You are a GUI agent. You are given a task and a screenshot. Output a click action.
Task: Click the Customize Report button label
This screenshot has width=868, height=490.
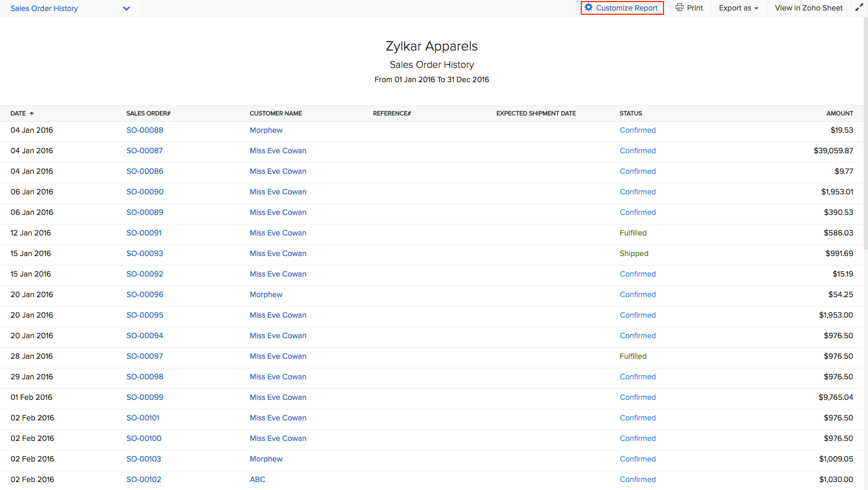tap(627, 8)
